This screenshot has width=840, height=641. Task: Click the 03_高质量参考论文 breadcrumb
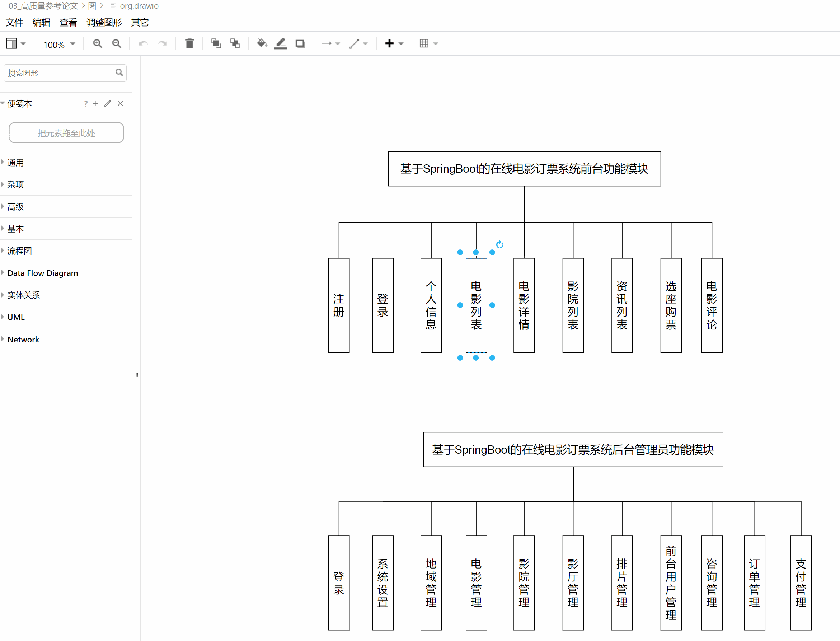tap(43, 6)
